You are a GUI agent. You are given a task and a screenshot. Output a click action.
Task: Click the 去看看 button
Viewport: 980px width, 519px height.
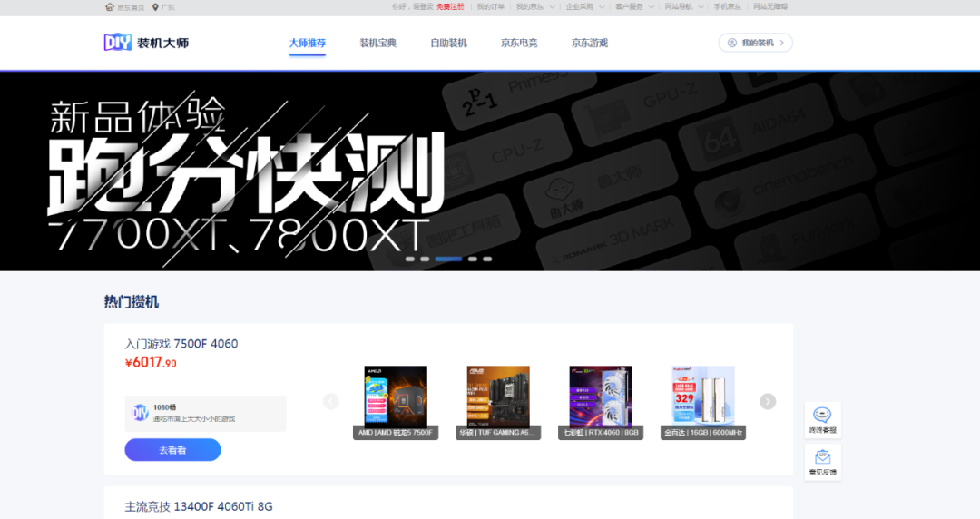(x=172, y=450)
